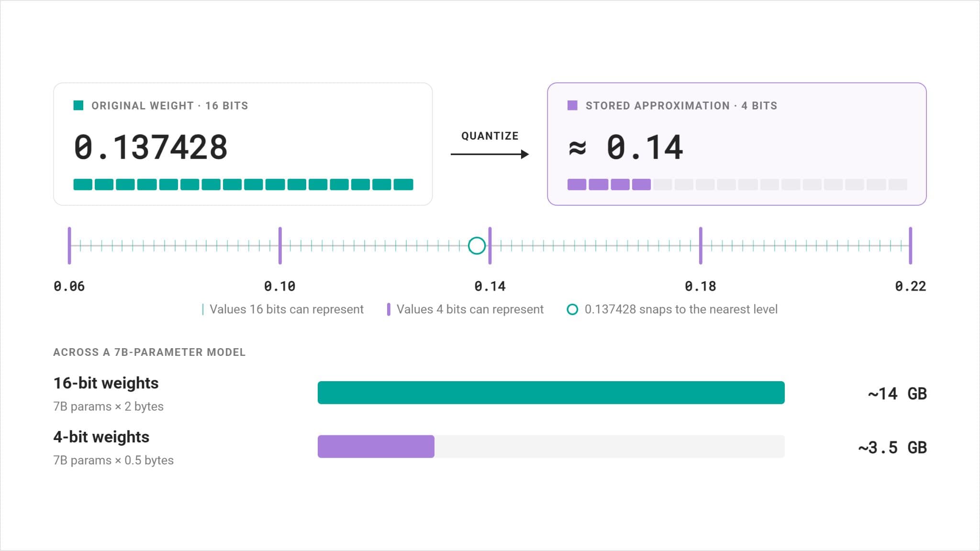Image resolution: width=980 pixels, height=551 pixels.
Task: Click '0.137428 snaps to the nearest level' text
Action: [681, 309]
